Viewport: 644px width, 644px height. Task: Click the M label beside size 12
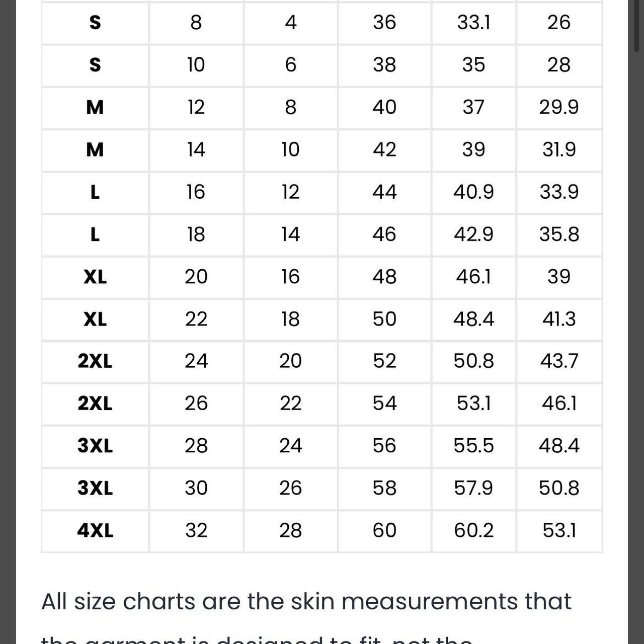click(x=95, y=107)
